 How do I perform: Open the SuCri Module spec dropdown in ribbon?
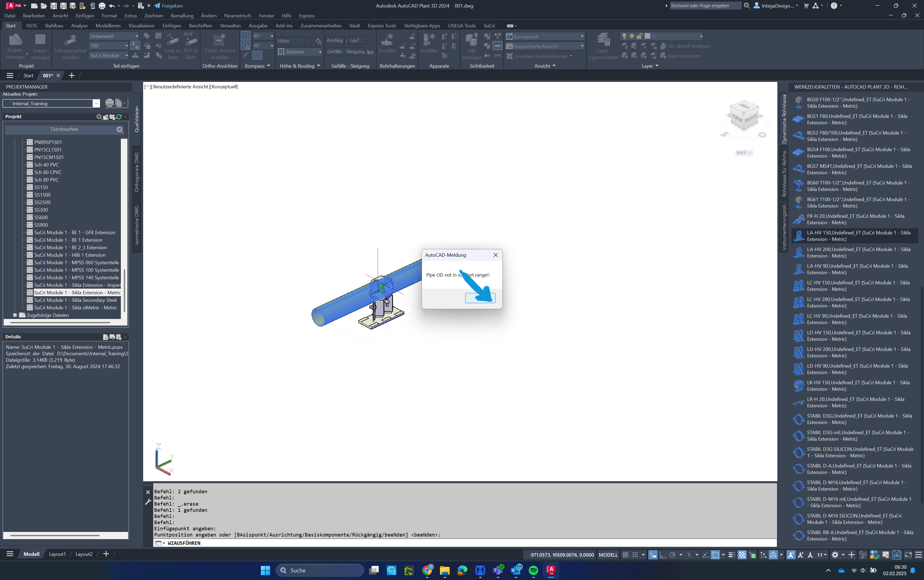tap(109, 56)
